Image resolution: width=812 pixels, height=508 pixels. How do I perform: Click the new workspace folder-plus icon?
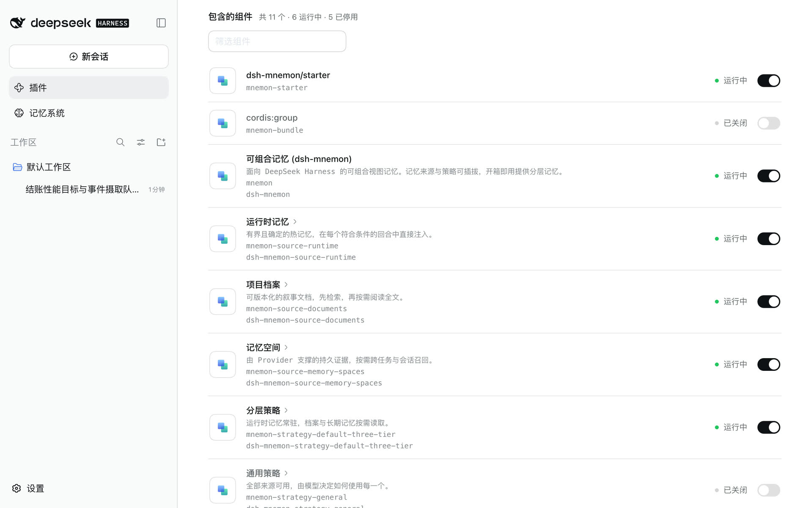[161, 142]
